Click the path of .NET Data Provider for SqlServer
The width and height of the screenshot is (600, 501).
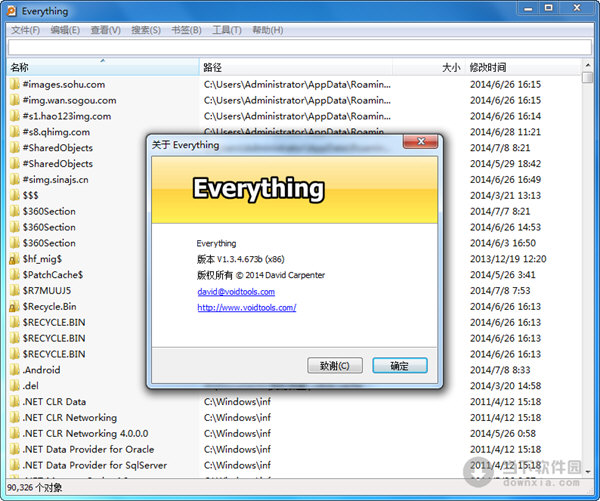(x=237, y=465)
